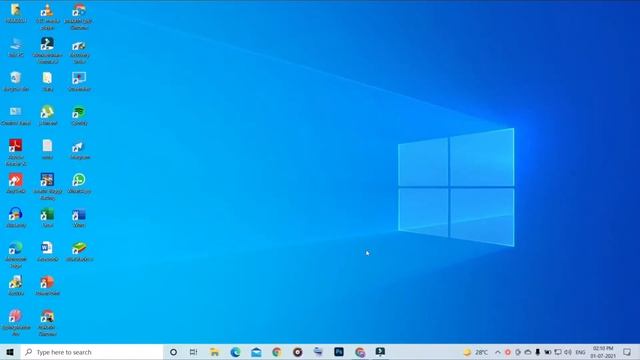Click the 'Type here to search' box
This screenshot has height=360, width=640.
click(92, 352)
